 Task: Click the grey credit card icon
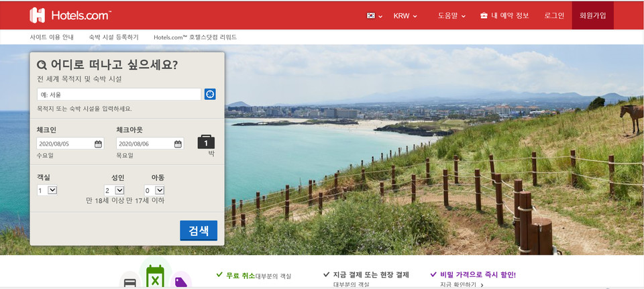click(x=130, y=283)
